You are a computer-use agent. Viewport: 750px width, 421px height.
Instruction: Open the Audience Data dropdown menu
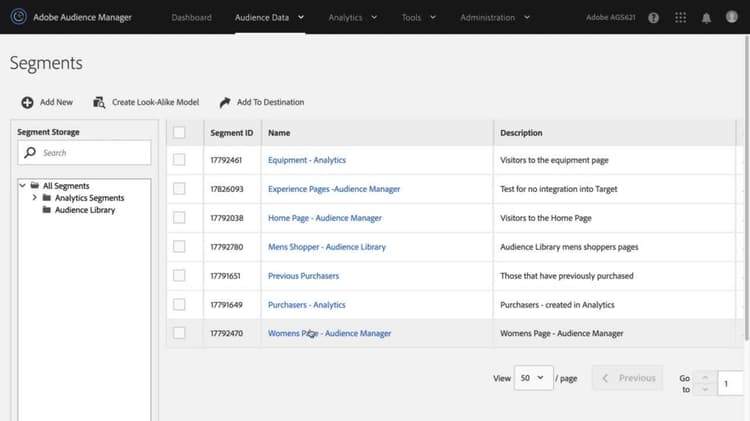coord(270,18)
